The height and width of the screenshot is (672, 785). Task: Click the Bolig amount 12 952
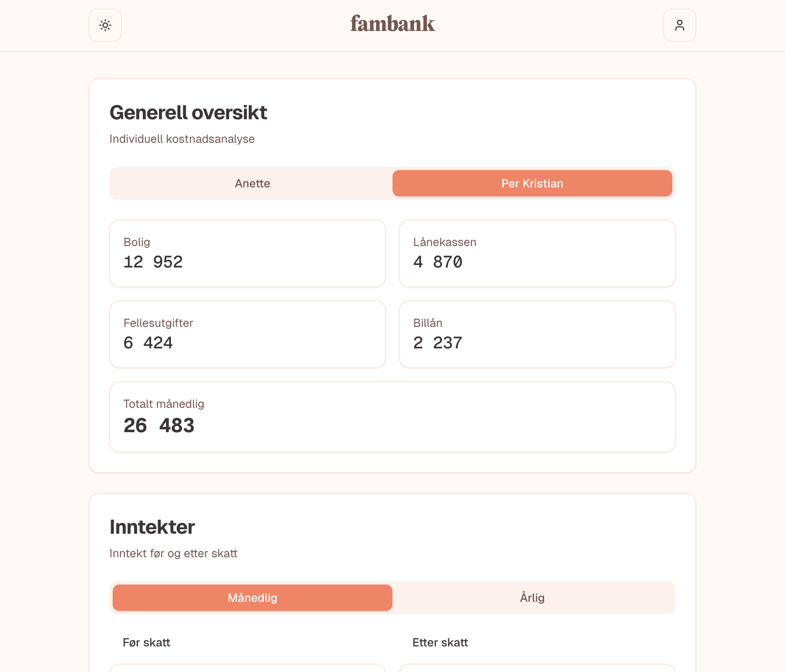153,262
